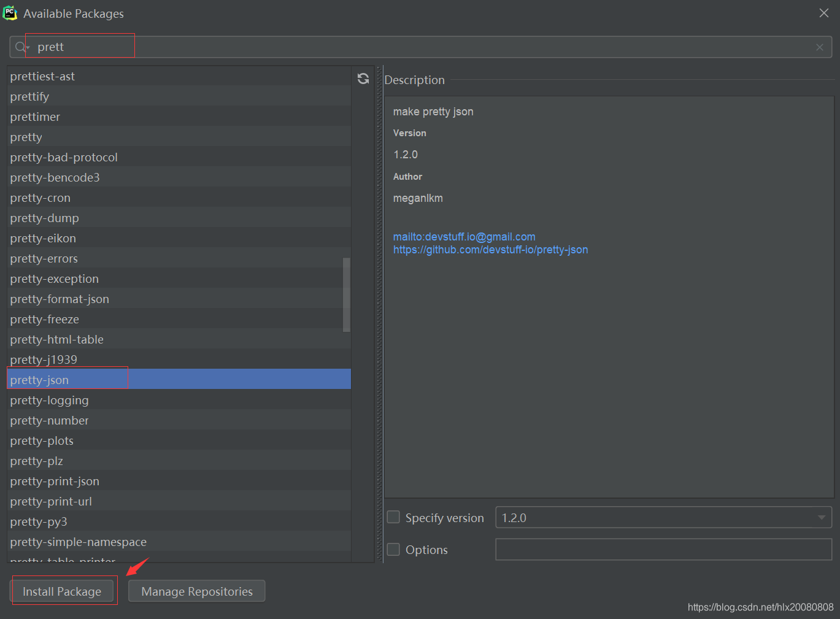Viewport: 840px width, 619px height.
Task: Click the PyCharm logo in the title bar
Action: 10,13
